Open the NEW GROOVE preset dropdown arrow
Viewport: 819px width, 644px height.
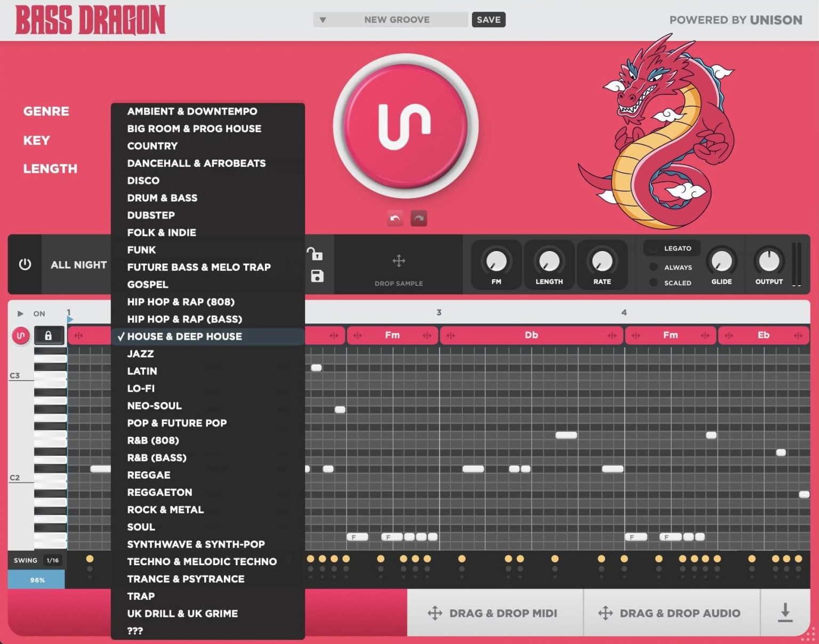click(323, 19)
